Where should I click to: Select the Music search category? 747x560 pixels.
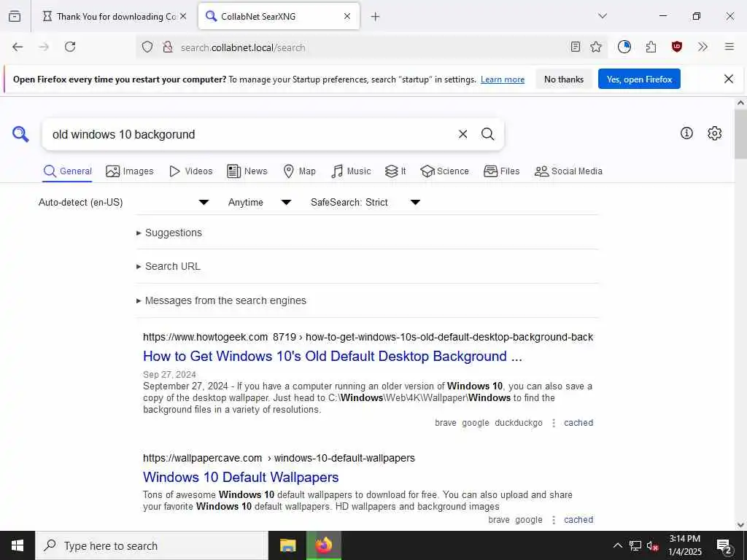coord(351,171)
